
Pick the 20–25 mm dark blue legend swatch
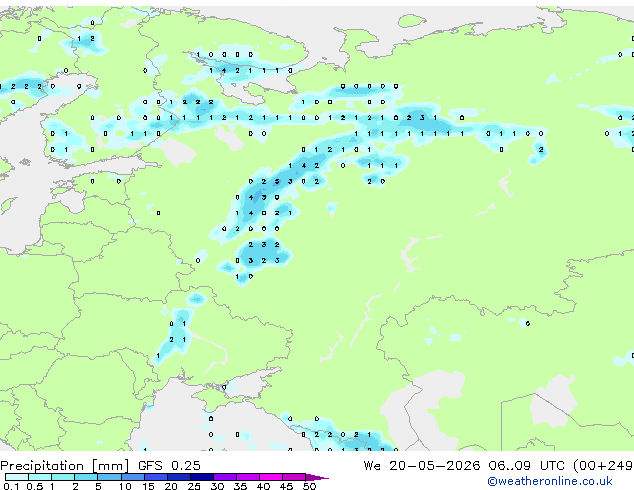tap(179, 477)
